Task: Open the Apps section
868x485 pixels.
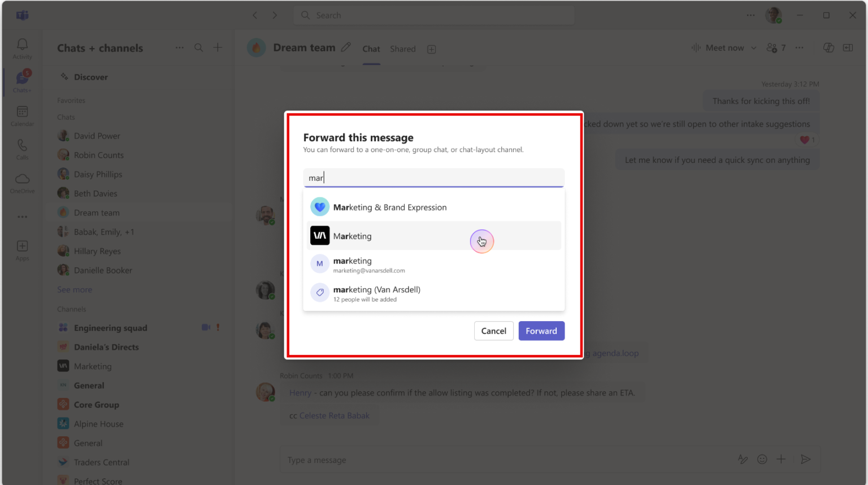Action: [x=22, y=249]
